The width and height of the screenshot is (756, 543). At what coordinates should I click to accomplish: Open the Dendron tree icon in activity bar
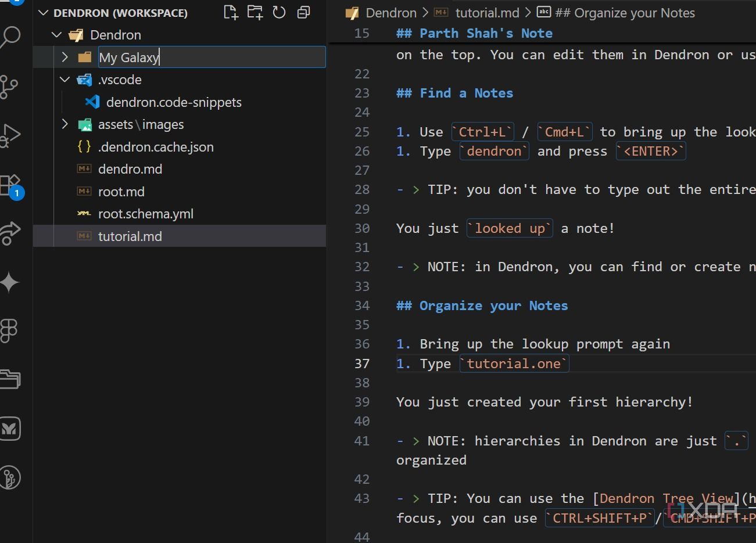10,477
